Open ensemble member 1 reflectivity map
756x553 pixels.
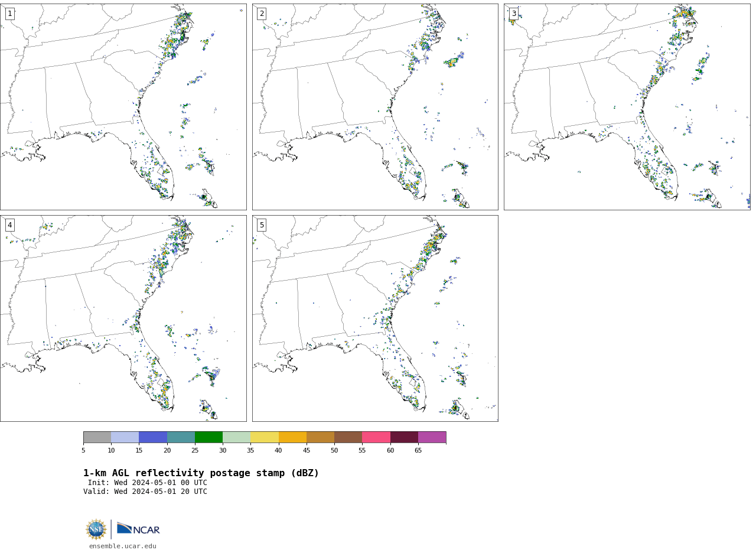pyautogui.click(x=123, y=107)
